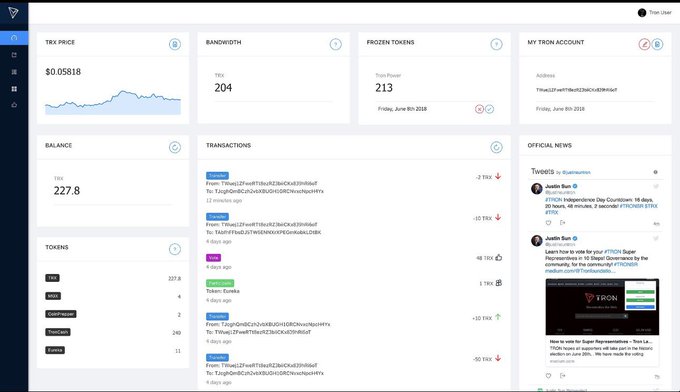Screen dimensions: 680x392
Task: Open the Frozen Tokens help icon
Action: (x=497, y=44)
